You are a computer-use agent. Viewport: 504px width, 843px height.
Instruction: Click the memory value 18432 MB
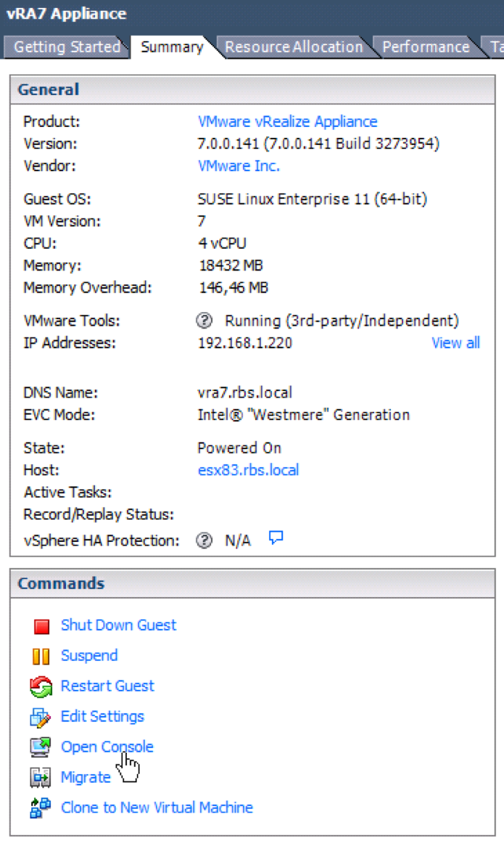(x=231, y=266)
